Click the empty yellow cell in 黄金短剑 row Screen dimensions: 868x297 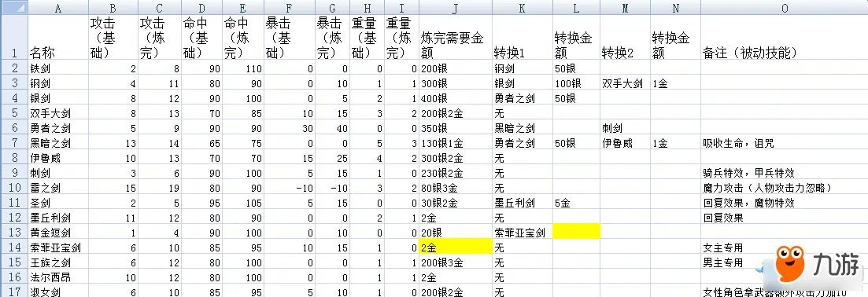click(576, 231)
